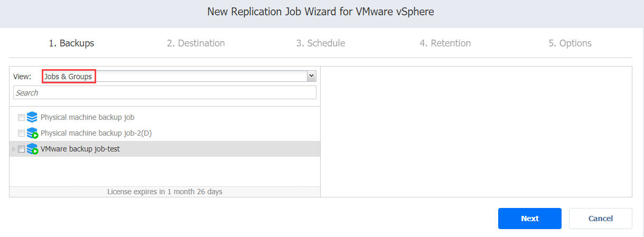Click the Cancel button

coord(601,219)
